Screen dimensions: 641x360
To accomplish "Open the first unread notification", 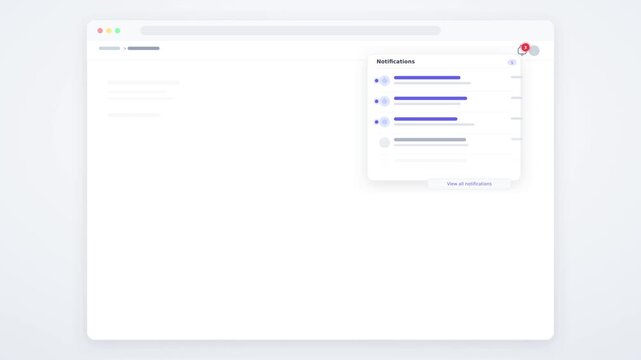I will (x=444, y=80).
